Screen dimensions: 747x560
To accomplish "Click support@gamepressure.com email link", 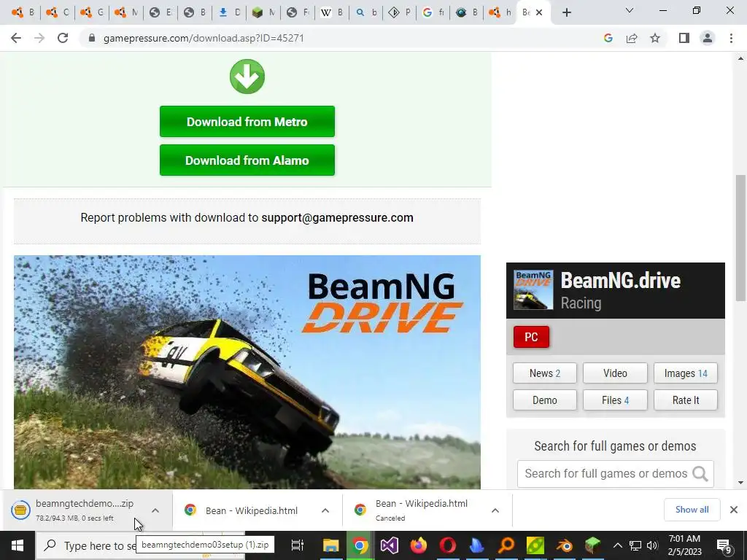I will (x=337, y=217).
